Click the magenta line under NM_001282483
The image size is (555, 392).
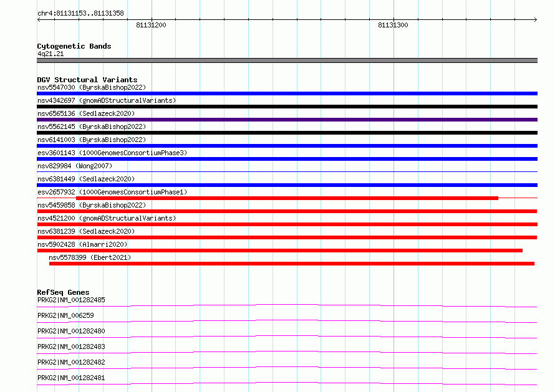(287, 351)
